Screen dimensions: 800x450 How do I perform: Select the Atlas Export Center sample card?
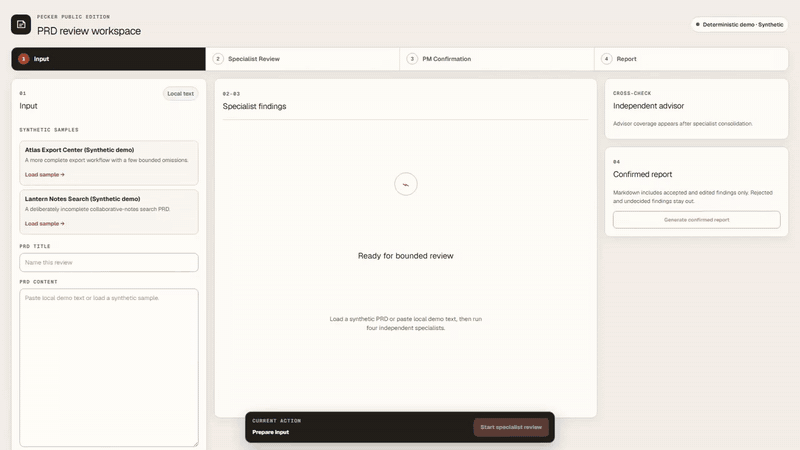click(x=109, y=163)
